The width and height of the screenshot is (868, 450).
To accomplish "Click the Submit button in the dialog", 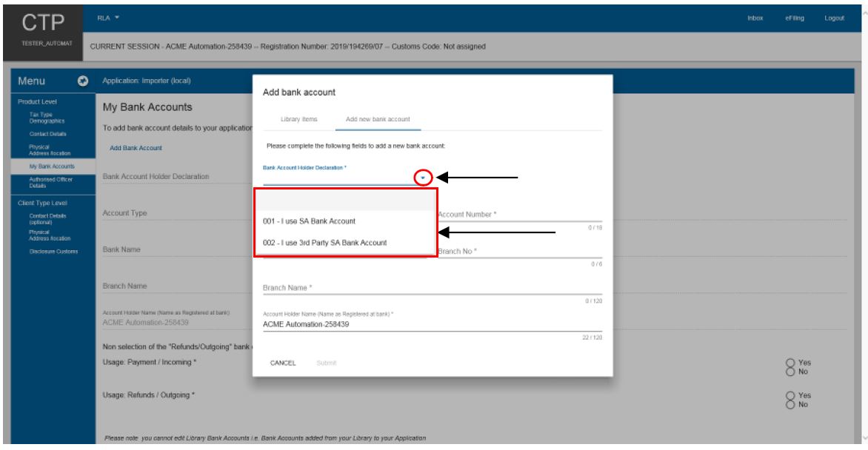I will (327, 363).
